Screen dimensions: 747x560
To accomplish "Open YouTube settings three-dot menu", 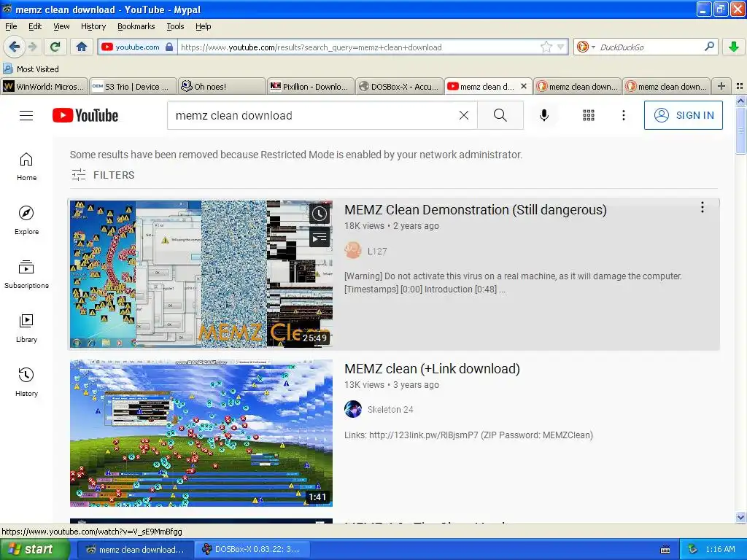I will pyautogui.click(x=623, y=115).
